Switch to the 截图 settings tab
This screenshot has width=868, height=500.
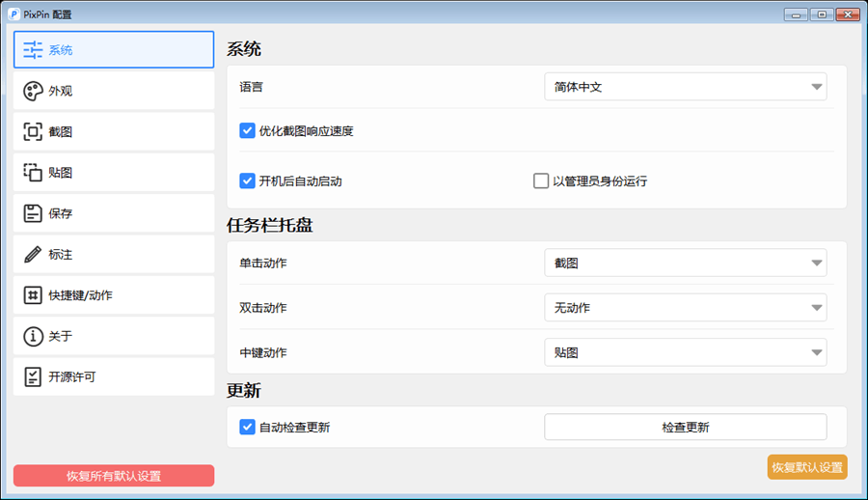click(114, 132)
